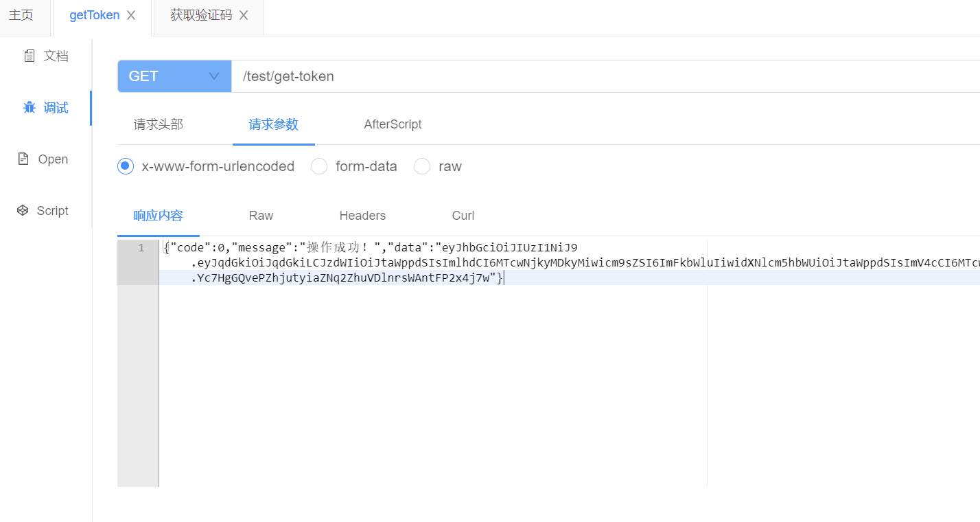Click the Script sidebar label
980x522 pixels.
pyautogui.click(x=53, y=211)
